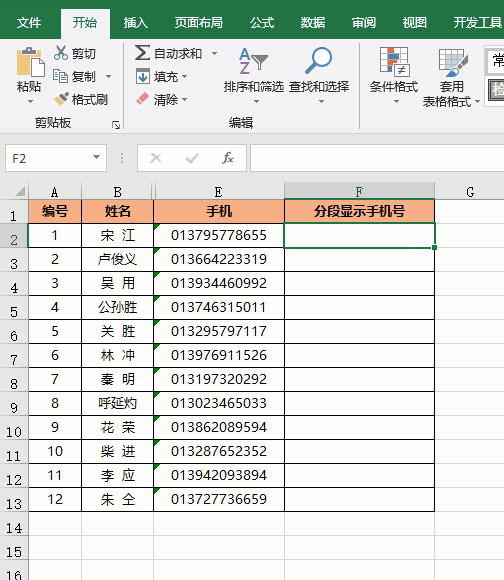This screenshot has height=580, width=504.
Task: Open the File (文件) tab
Action: click(29, 23)
